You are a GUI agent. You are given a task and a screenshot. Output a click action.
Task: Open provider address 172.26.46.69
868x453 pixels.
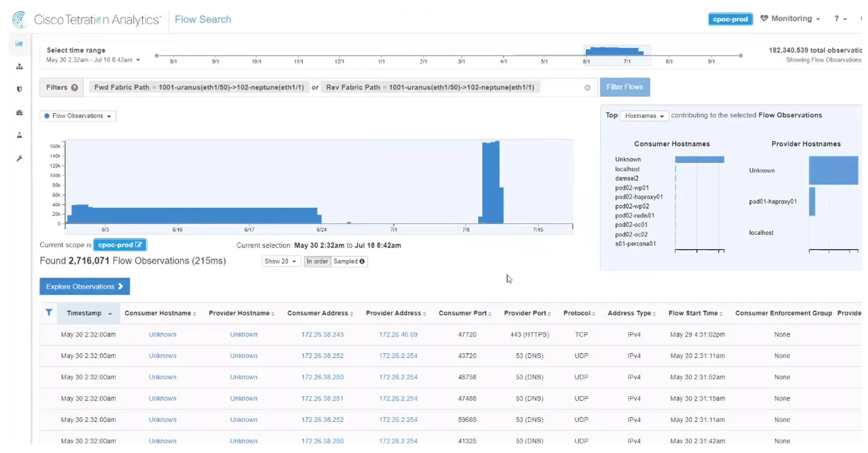398,334
